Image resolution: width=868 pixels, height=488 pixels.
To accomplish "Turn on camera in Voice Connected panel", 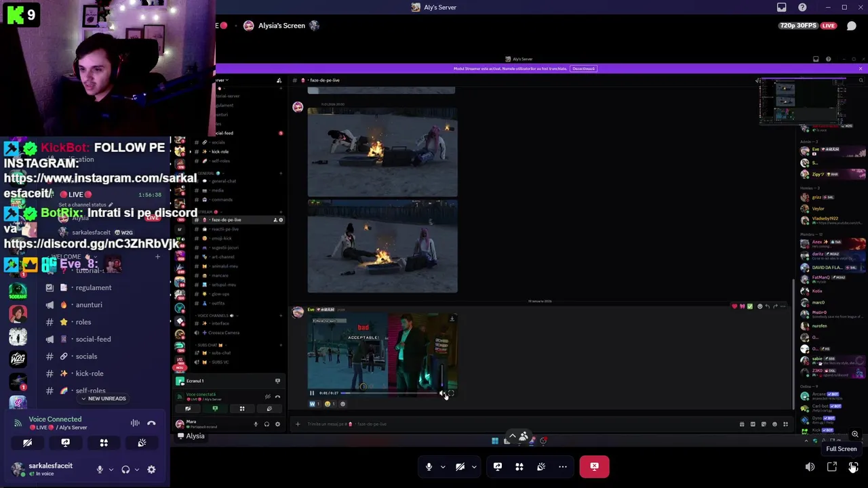I will (27, 443).
